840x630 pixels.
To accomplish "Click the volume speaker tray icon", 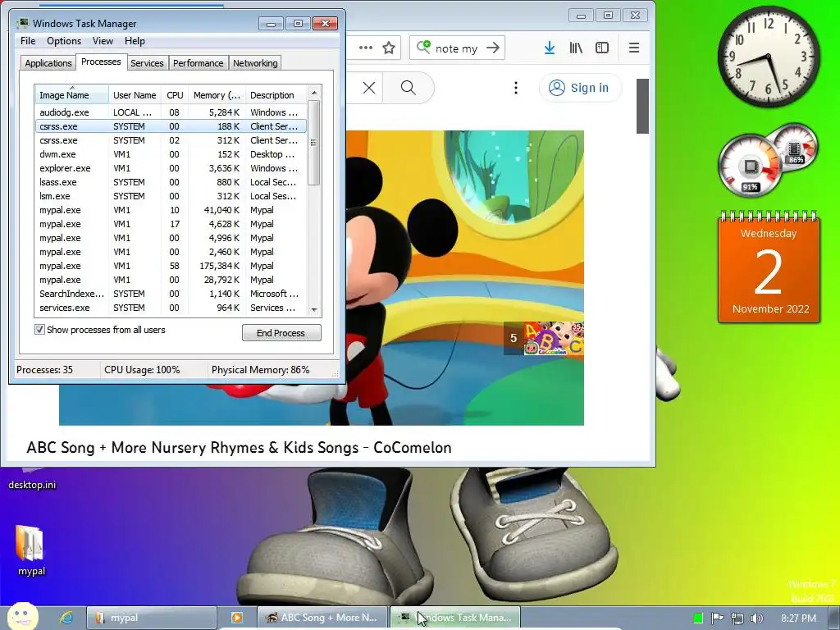I will [x=757, y=619].
